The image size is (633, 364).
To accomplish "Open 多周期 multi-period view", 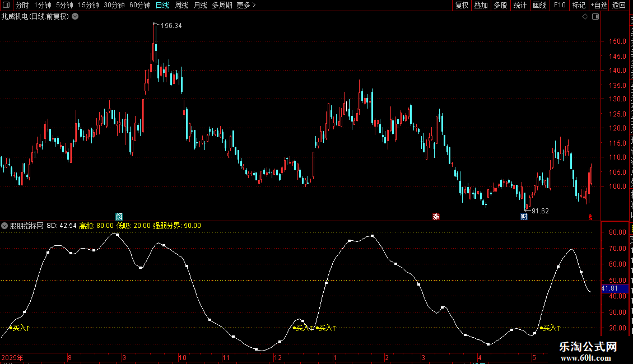I will click(222, 5).
